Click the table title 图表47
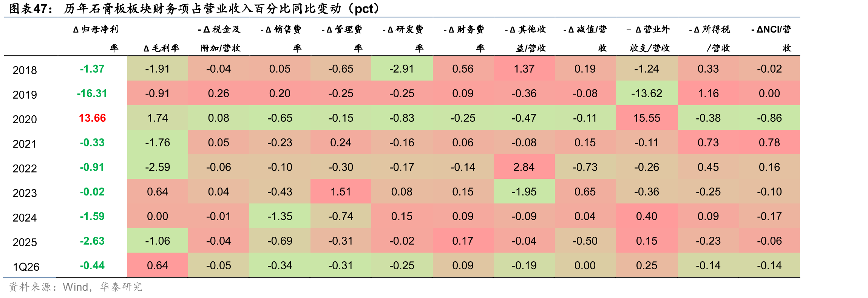This screenshot has width=868, height=298. (31, 8)
